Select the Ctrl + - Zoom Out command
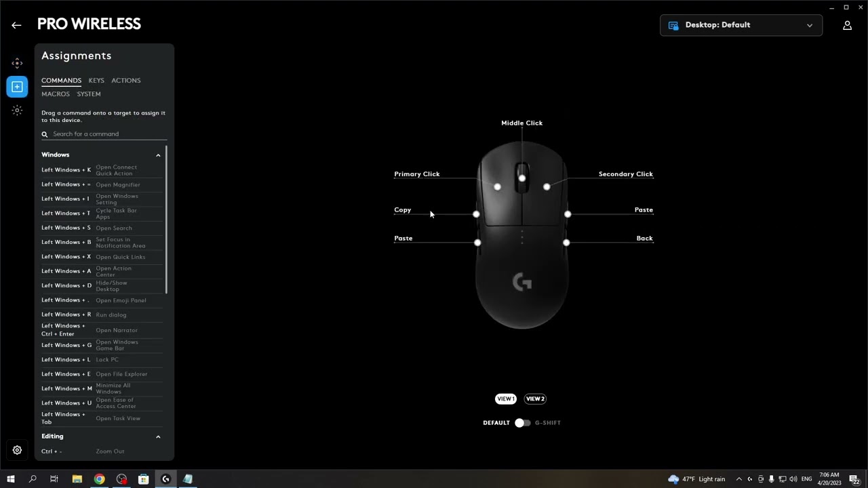The width and height of the screenshot is (868, 488). (x=102, y=451)
